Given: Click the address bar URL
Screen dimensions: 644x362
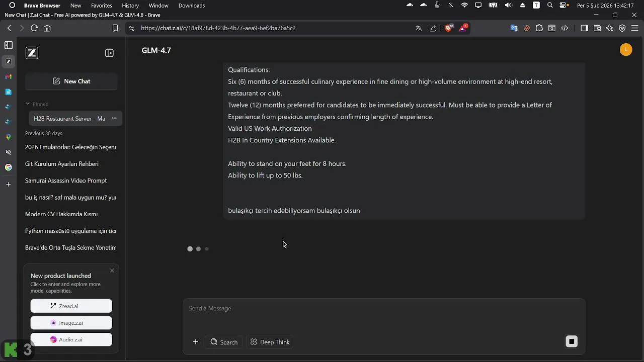Looking at the screenshot, I should 218,28.
